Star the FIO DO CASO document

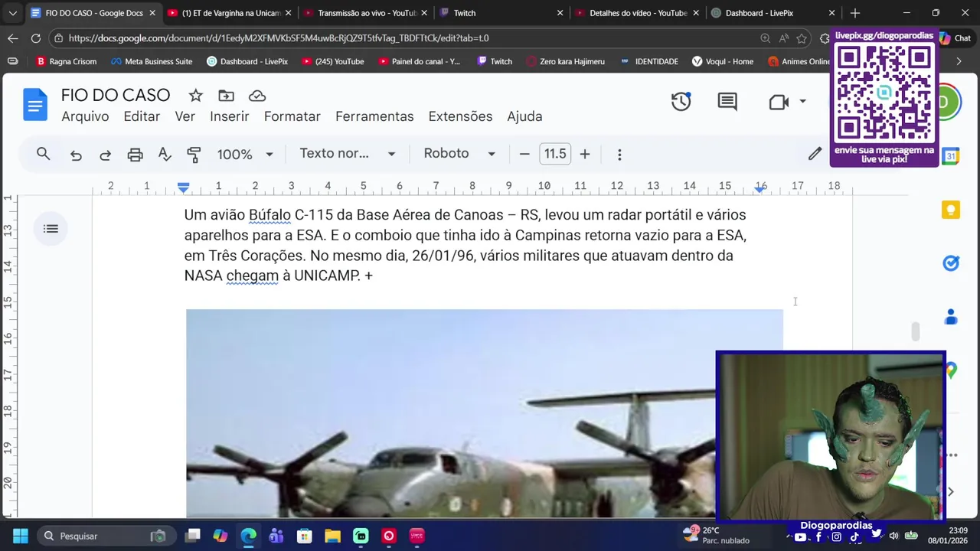(x=196, y=96)
